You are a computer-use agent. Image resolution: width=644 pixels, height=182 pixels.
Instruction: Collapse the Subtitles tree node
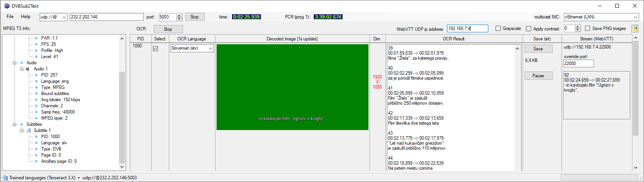tap(15, 124)
